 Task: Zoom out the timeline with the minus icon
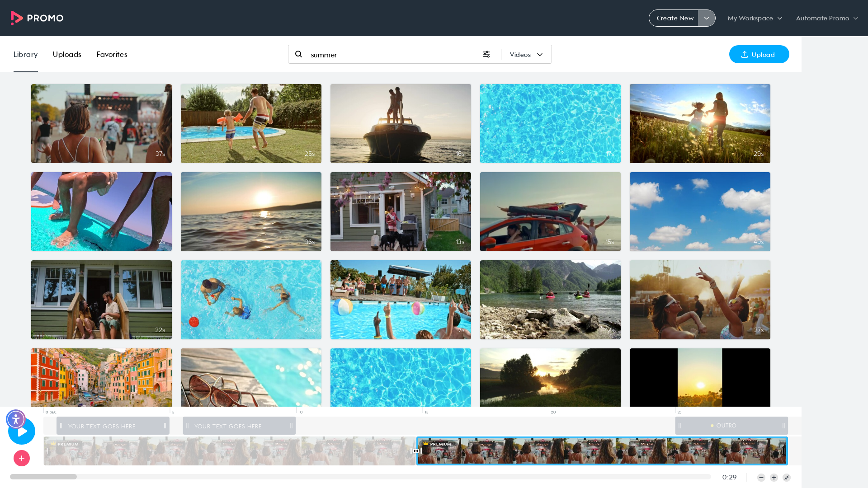click(x=761, y=478)
